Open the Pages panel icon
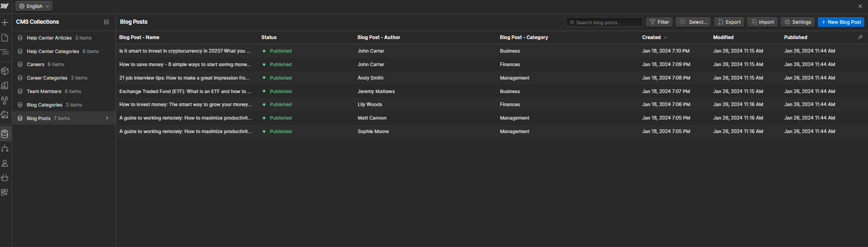This screenshot has width=868, height=247. click(5, 37)
